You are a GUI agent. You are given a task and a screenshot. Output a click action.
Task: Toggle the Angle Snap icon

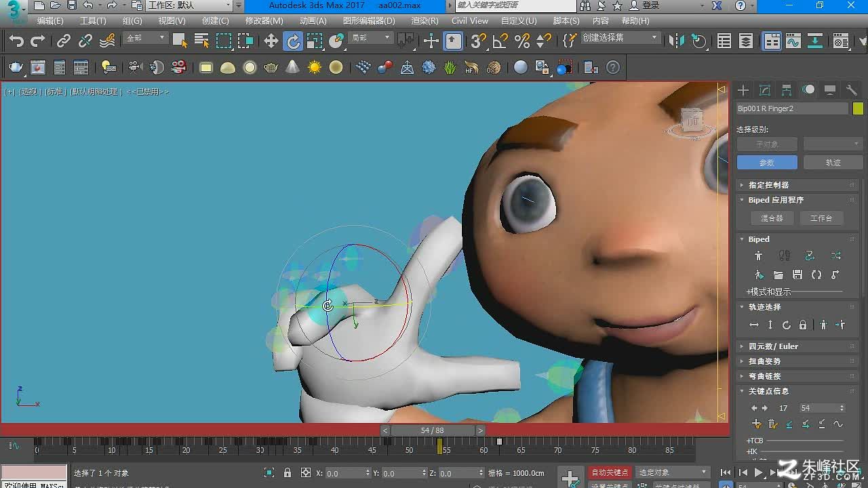click(x=500, y=41)
